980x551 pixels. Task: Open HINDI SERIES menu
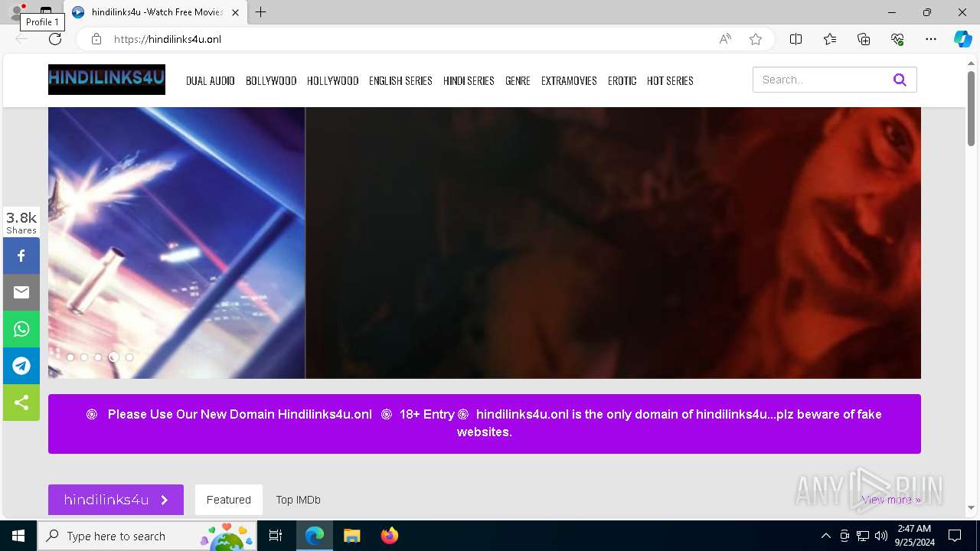[x=469, y=80]
